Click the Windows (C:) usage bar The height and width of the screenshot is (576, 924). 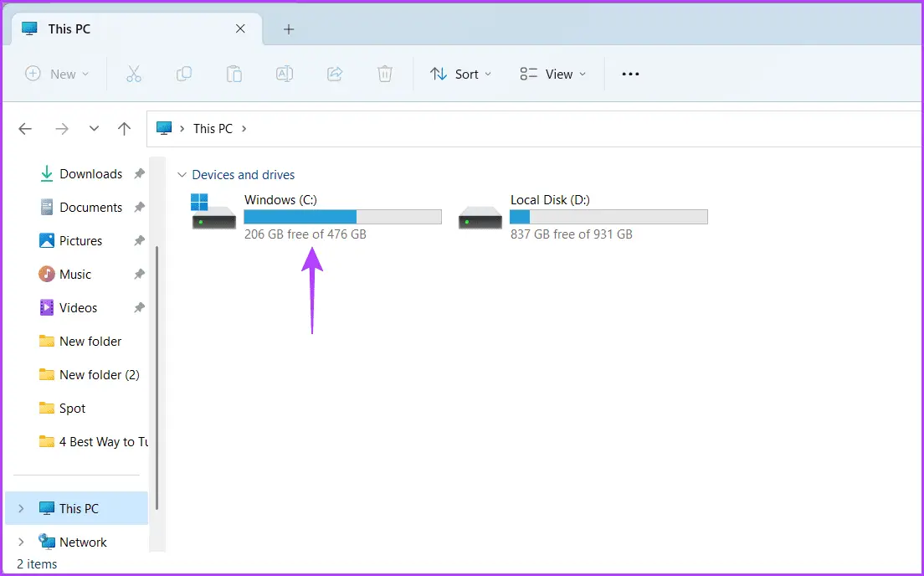343,217
